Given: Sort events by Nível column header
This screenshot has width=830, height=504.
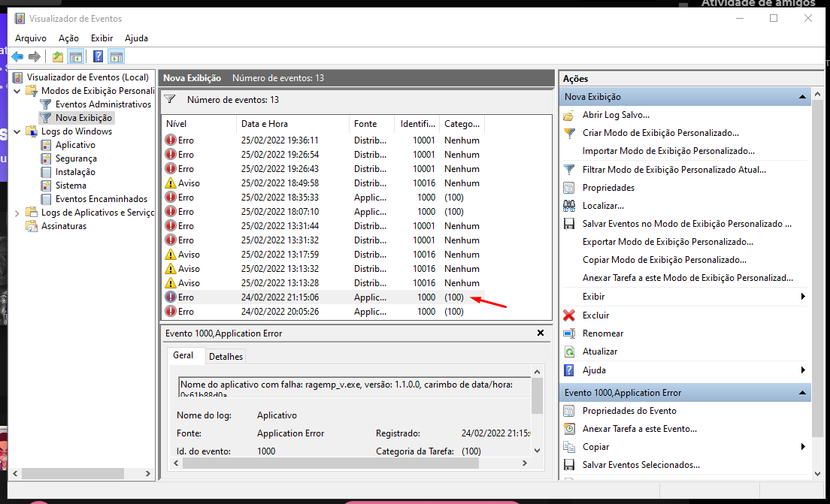Looking at the screenshot, I should pos(198,124).
